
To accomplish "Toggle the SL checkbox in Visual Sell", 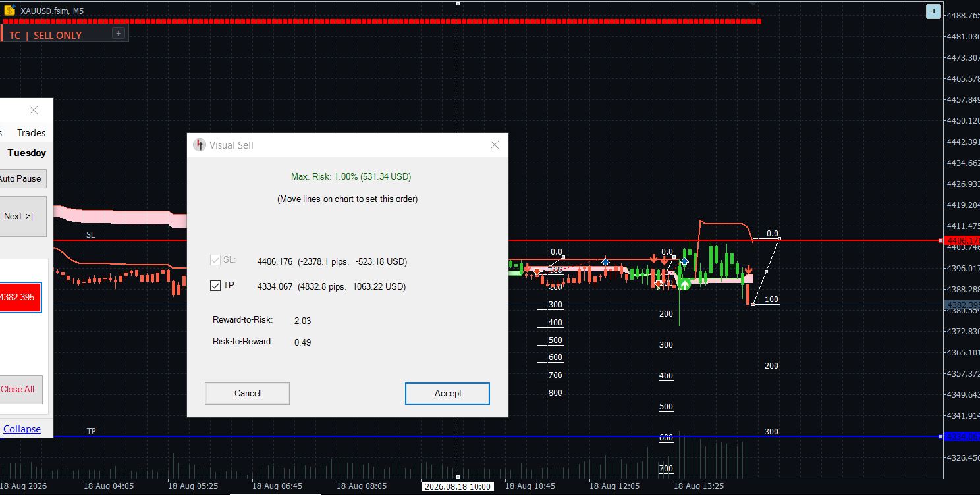I will click(x=215, y=261).
